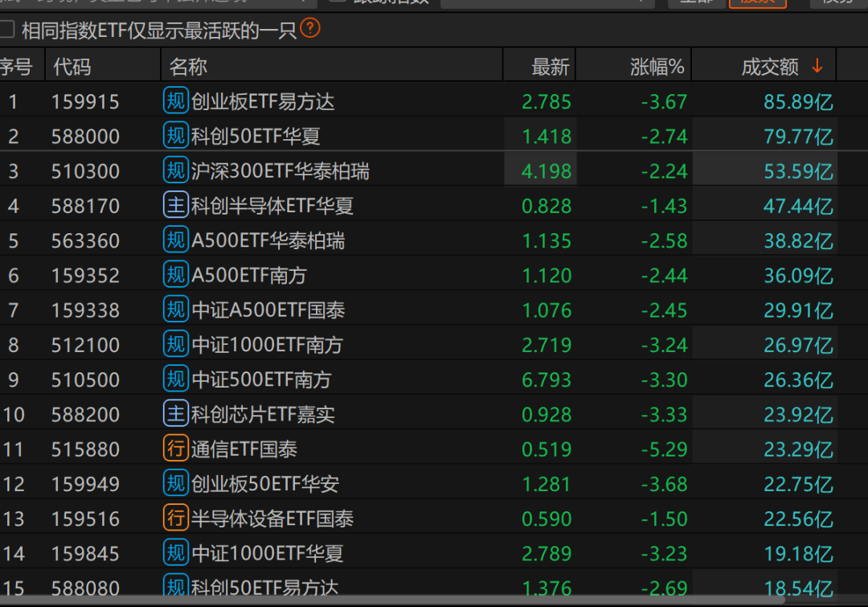
Task: Select the name 中证500ETF南方
Action: pos(262,380)
